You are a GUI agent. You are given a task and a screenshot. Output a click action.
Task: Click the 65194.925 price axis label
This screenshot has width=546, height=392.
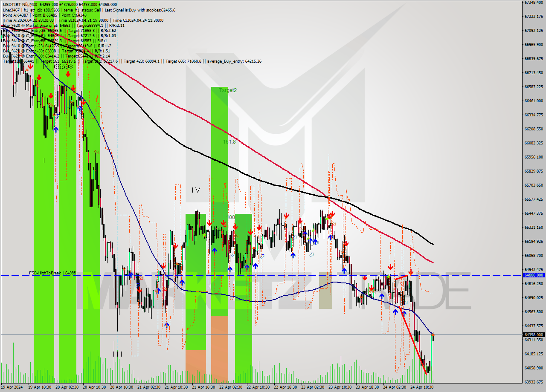pos(534,241)
